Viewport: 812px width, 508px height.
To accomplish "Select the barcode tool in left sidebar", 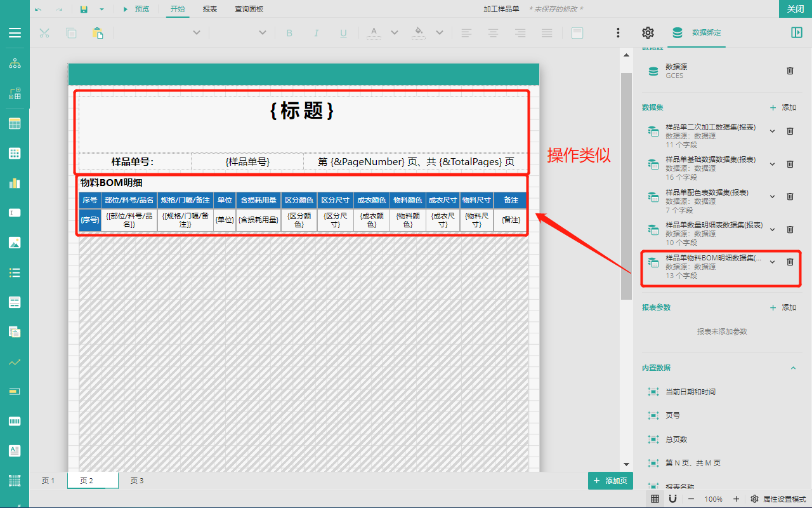I will (x=15, y=422).
